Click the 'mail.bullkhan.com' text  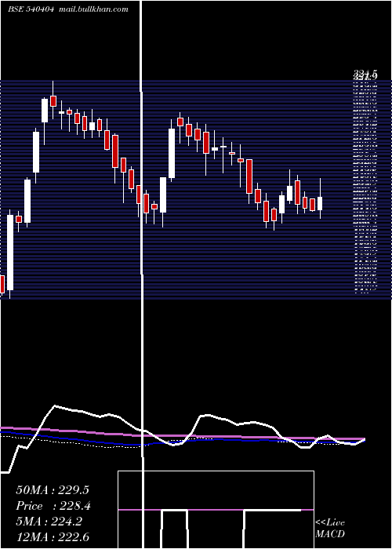pos(93,9)
